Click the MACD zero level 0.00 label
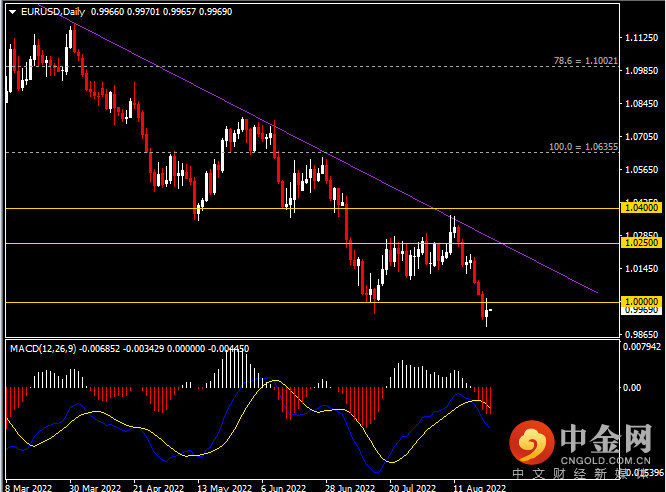 (632, 387)
